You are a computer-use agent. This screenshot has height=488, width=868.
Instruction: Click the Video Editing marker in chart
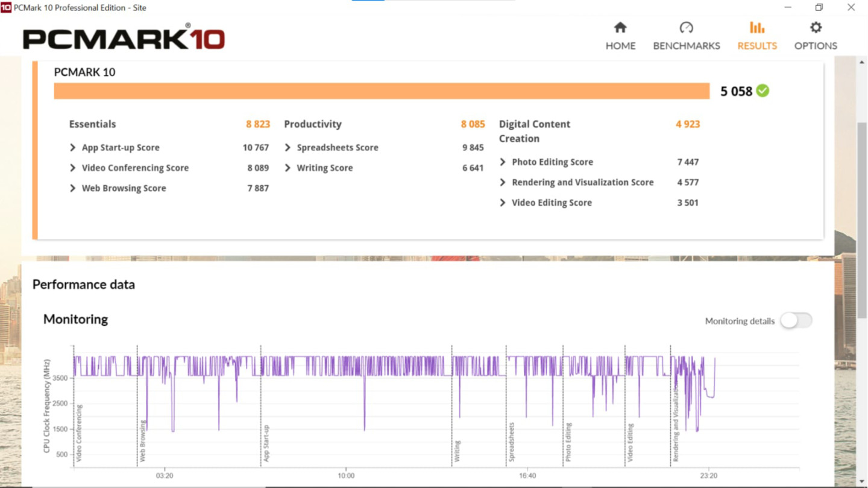click(631, 443)
